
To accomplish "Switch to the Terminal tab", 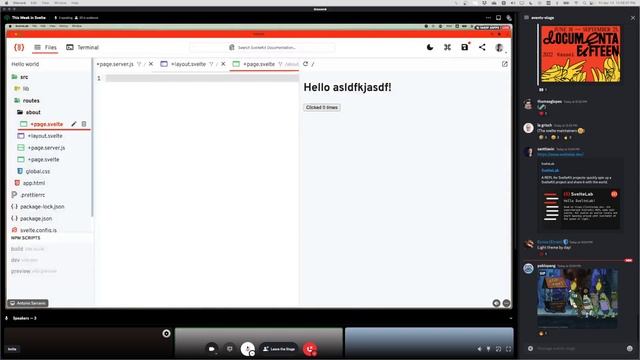I will 82,47.
